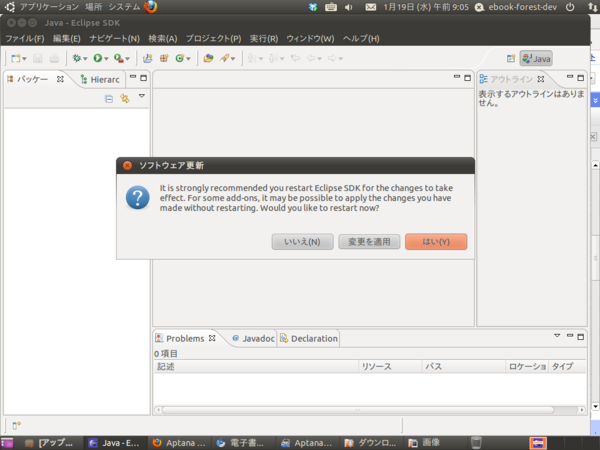This screenshot has width=600, height=450.
Task: Click the green Run icon
Action: (x=98, y=58)
